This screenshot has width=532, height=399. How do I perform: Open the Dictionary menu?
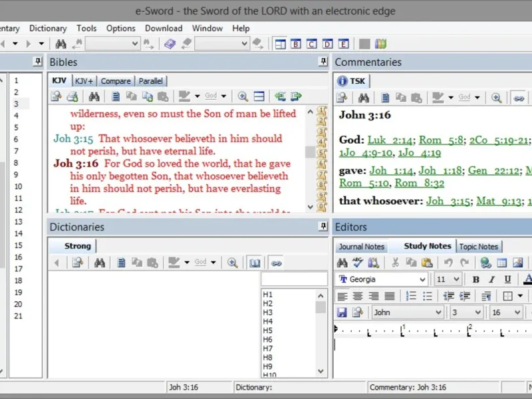(x=48, y=29)
